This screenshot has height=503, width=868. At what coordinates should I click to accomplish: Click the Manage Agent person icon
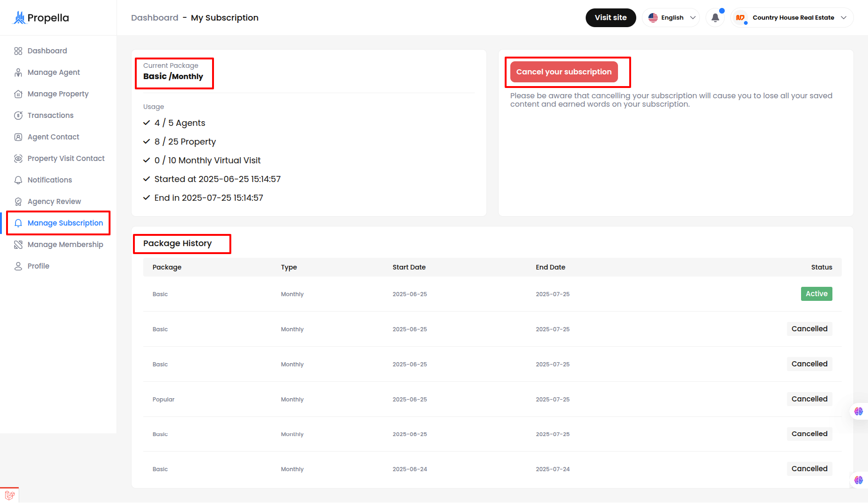pos(18,73)
